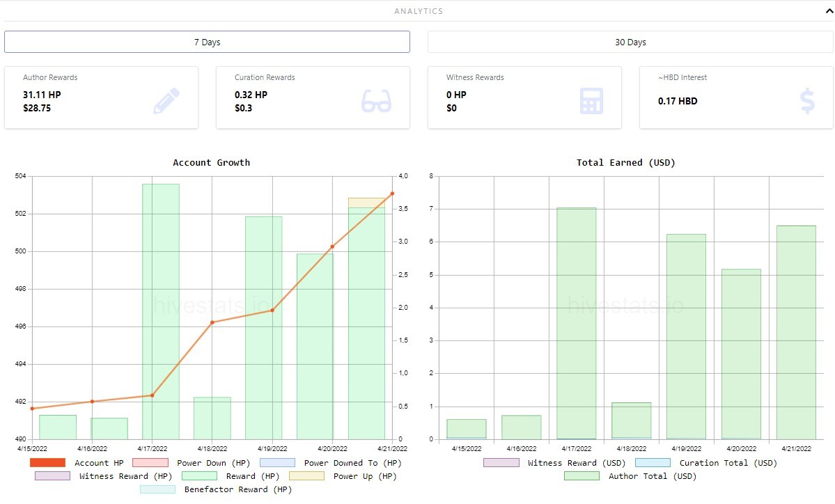Toggle Power Up (HP) legend entry

pyautogui.click(x=343, y=476)
